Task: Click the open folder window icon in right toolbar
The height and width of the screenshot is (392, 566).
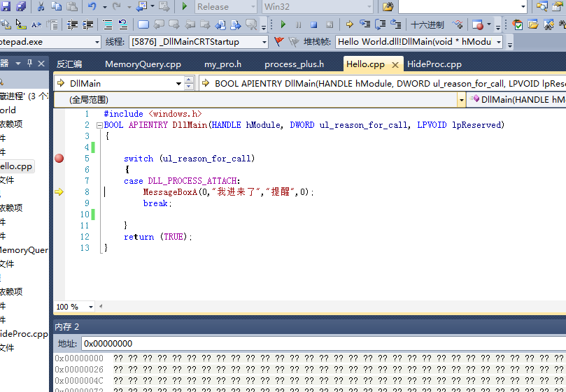Action: [x=533, y=24]
